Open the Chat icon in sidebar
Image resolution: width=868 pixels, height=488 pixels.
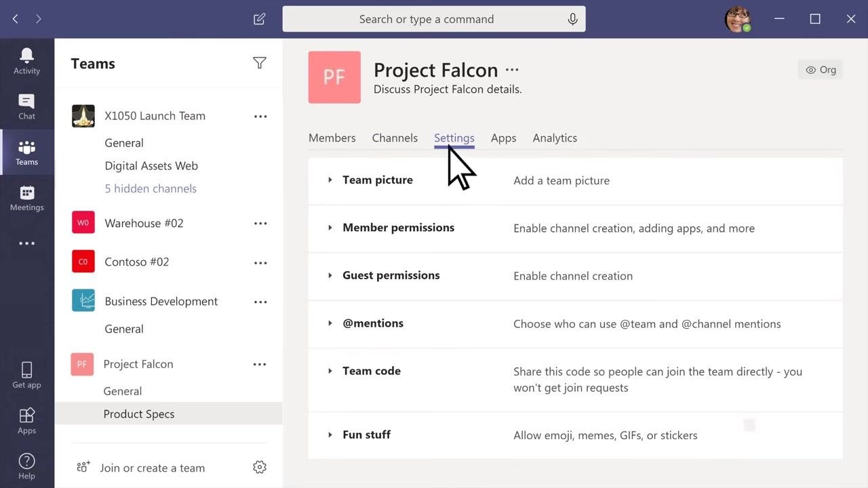(26, 102)
